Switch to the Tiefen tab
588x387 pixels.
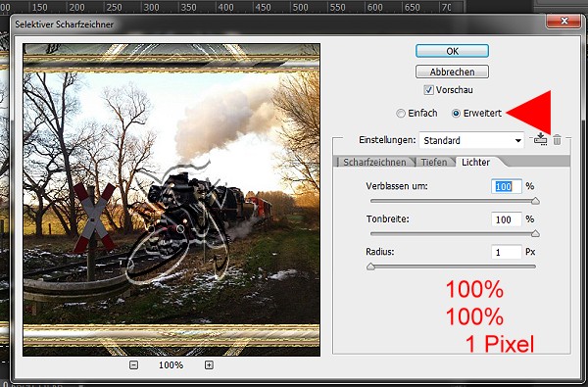[x=433, y=162]
